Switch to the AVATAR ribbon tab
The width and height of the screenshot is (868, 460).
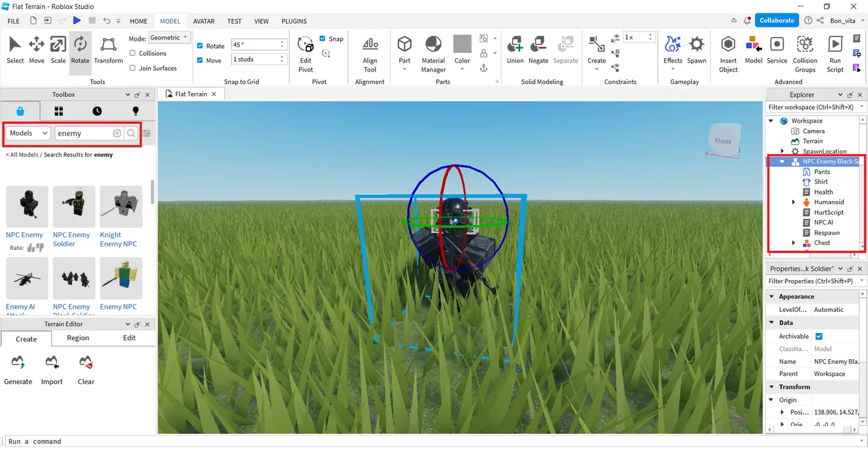point(204,21)
